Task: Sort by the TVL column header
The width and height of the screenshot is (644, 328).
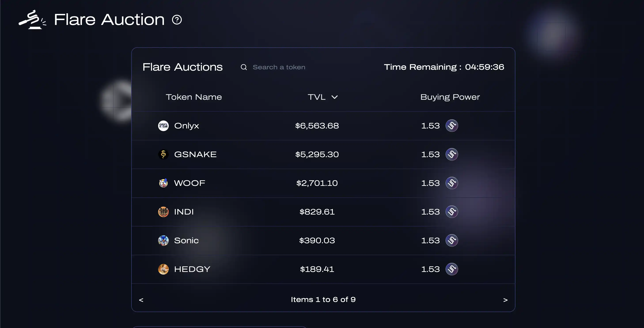Action: [x=316, y=97]
